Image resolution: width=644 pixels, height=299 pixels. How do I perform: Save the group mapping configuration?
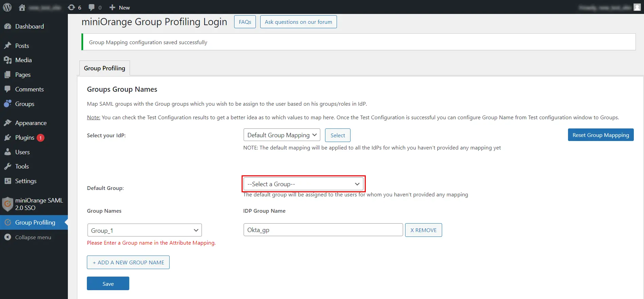108,283
